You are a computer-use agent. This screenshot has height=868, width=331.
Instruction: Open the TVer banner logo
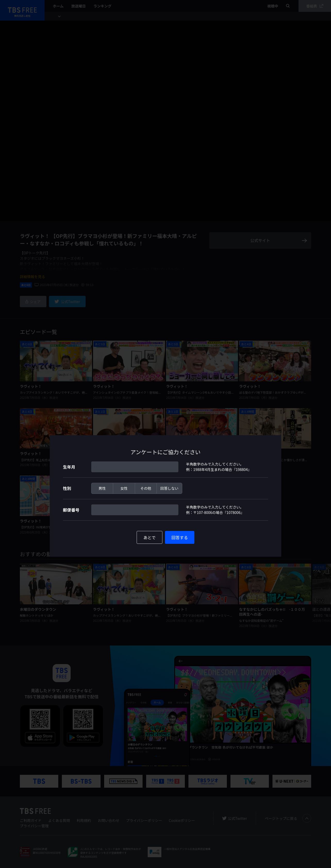(x=250, y=781)
